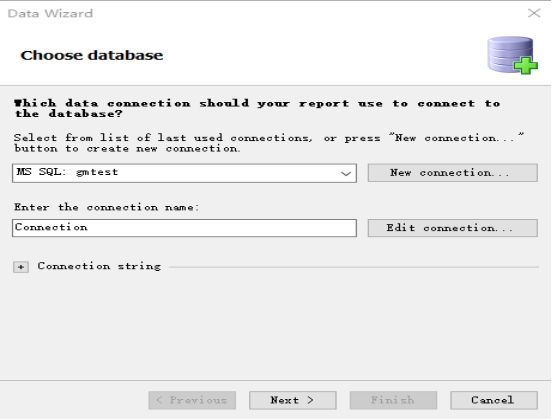The image size is (552, 420).
Task: Click the instruction text about last used connections
Action: (x=269, y=143)
